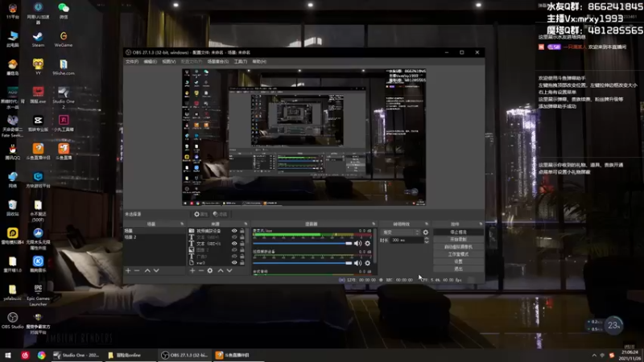Click the Windows Start button
Image resolution: width=644 pixels, height=362 pixels.
tap(8, 356)
